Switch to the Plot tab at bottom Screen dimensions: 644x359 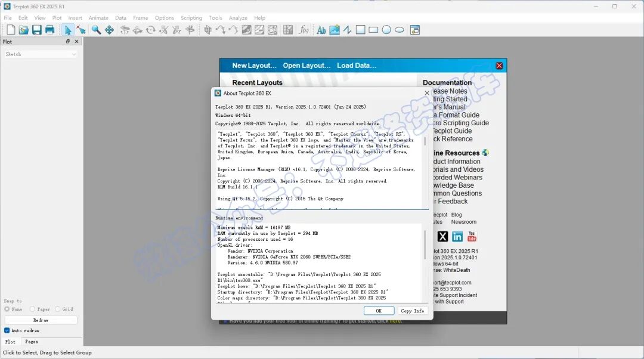coord(10,342)
